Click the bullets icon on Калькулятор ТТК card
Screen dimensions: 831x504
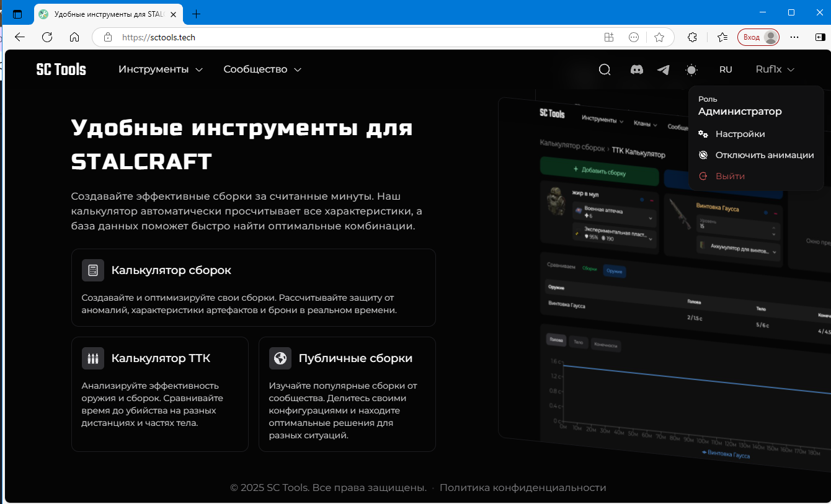tap(93, 358)
